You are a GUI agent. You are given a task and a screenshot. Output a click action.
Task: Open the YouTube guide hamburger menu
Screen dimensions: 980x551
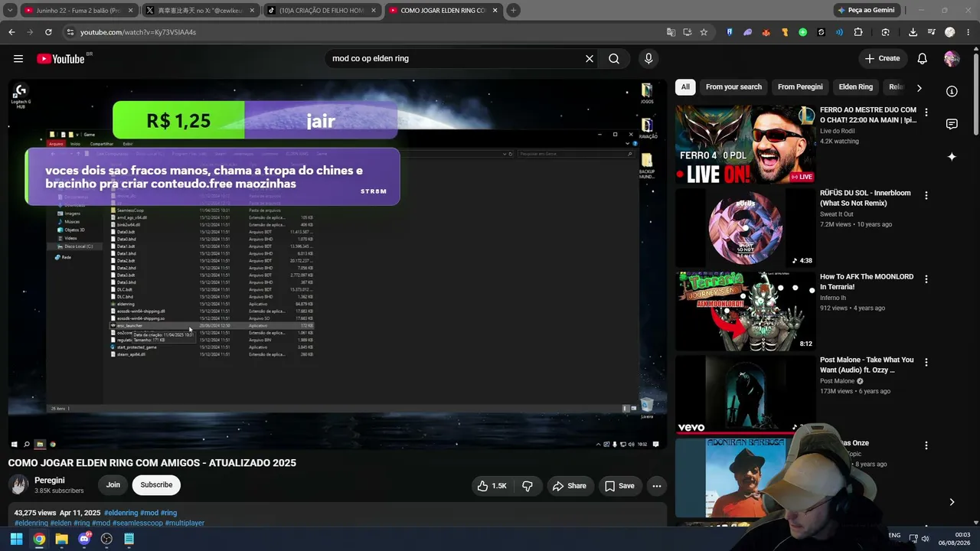click(x=18, y=59)
